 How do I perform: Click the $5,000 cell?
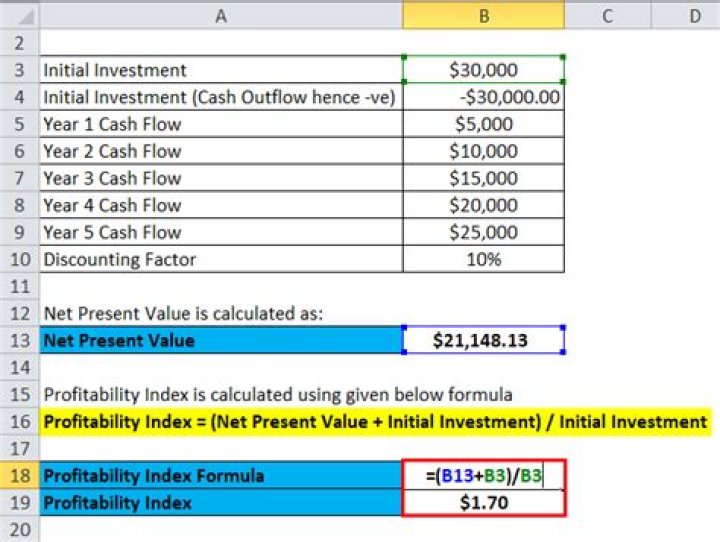pyautogui.click(x=484, y=124)
